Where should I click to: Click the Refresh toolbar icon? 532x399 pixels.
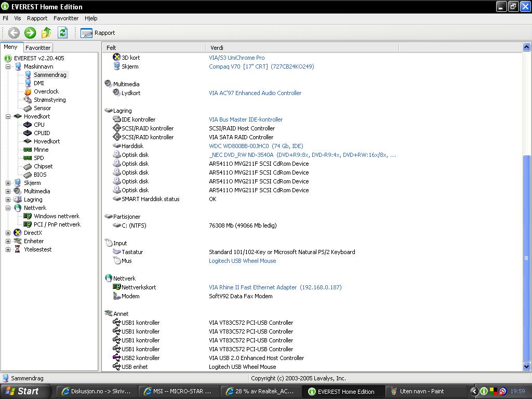pos(62,33)
